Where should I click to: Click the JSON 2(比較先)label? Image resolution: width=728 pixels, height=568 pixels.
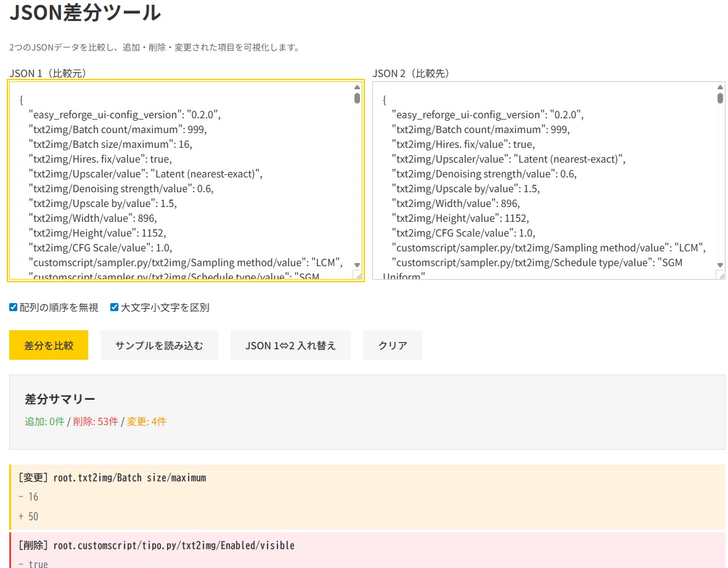[411, 73]
